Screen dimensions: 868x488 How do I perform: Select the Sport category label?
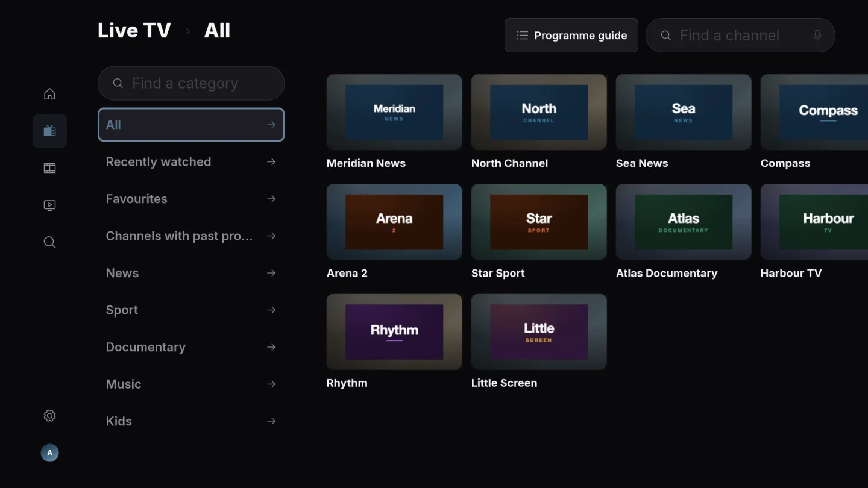pyautogui.click(x=122, y=310)
